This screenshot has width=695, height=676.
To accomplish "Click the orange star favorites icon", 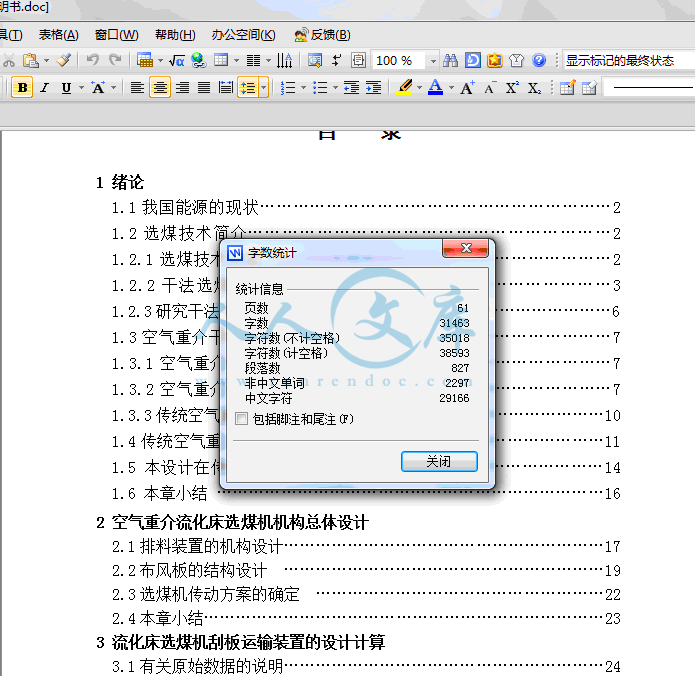I will (494, 60).
